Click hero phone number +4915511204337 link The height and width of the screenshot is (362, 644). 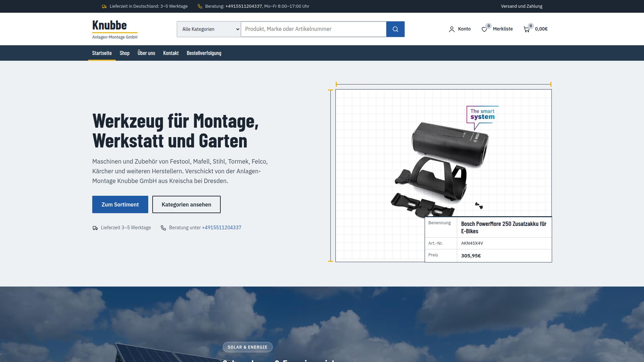click(x=222, y=228)
